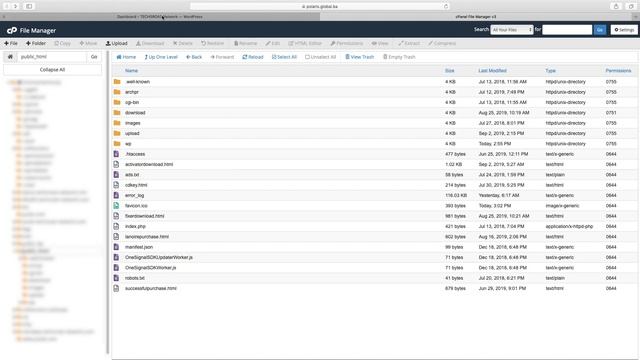The height and width of the screenshot is (360, 640).
Task: Click the Edit toolbar button
Action: click(x=273, y=43)
